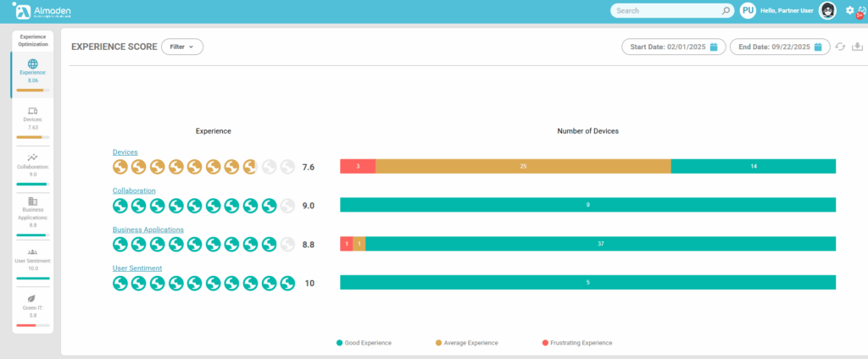Viewport: 868px width, 359px height.
Task: Click the refresh icon beside End Date
Action: 840,47
